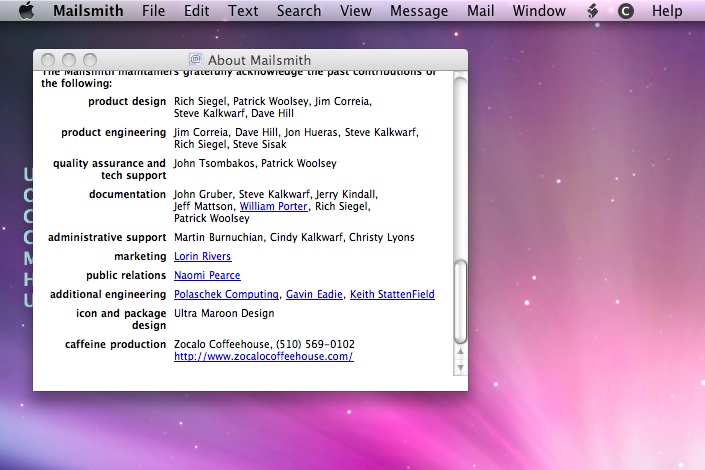Open the Apple menu
Screen dimensions: 705x470
pos(26,11)
